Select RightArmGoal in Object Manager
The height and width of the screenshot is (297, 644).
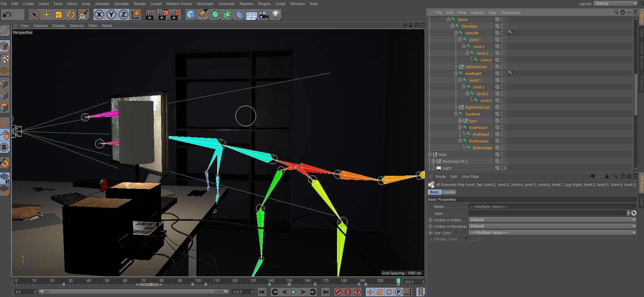click(x=477, y=107)
